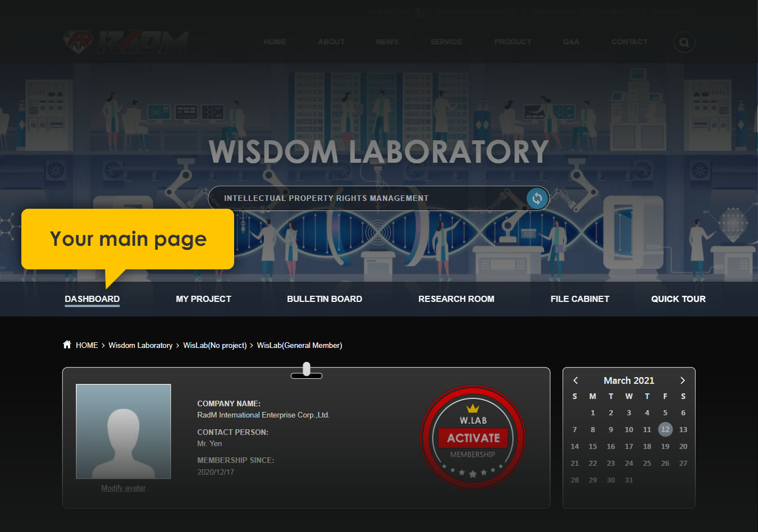This screenshot has height=532, width=758.
Task: Open the My Project tab
Action: click(x=203, y=299)
